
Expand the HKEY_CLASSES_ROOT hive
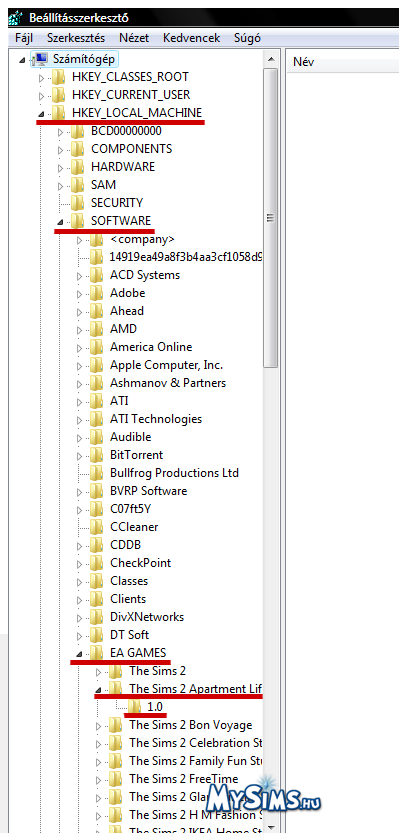[41, 78]
